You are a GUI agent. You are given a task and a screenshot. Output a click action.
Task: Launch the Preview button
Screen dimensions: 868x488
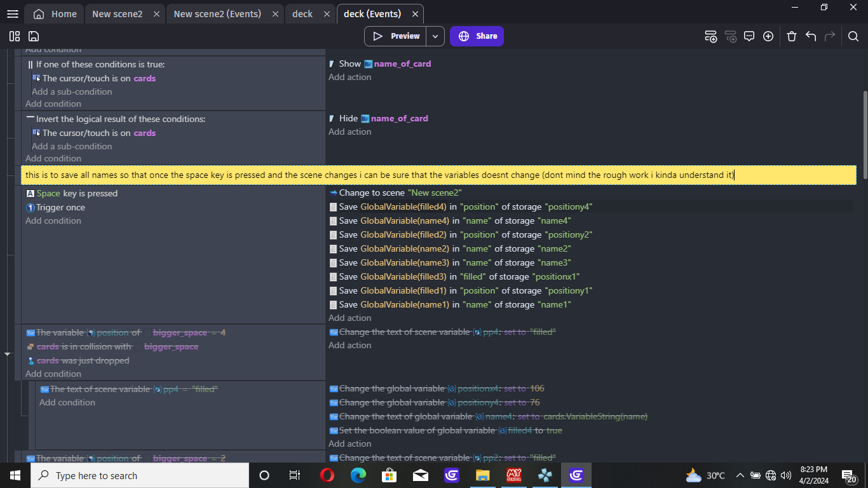tap(395, 36)
